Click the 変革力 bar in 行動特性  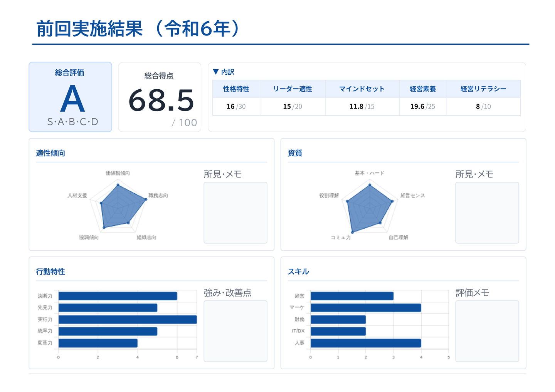pos(98,343)
